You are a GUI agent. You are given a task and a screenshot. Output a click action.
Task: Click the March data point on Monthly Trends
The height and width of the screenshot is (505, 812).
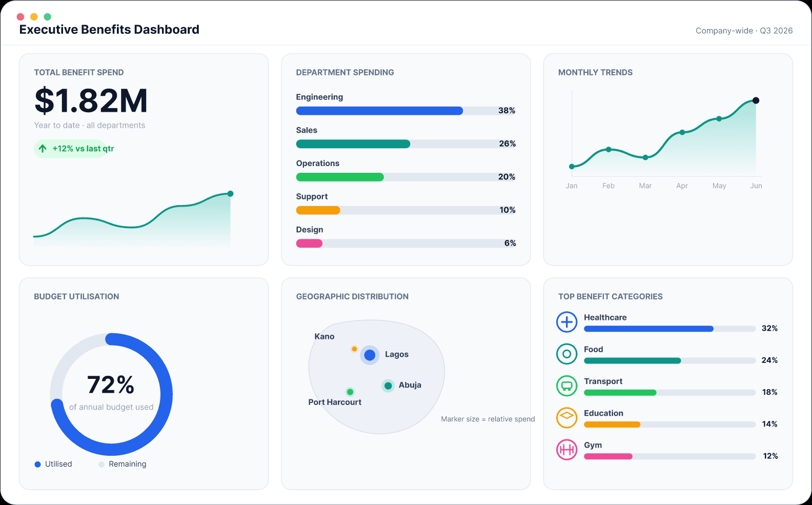(x=645, y=157)
